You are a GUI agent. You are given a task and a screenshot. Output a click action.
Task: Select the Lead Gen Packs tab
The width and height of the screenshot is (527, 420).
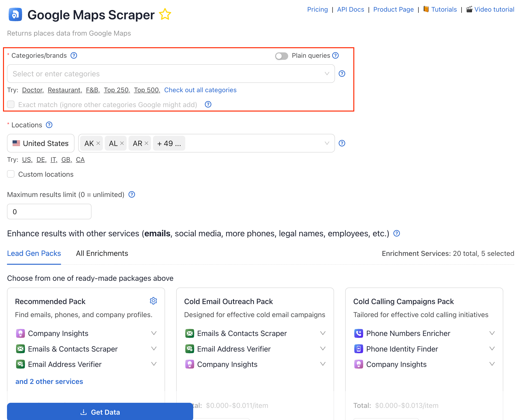coord(34,253)
